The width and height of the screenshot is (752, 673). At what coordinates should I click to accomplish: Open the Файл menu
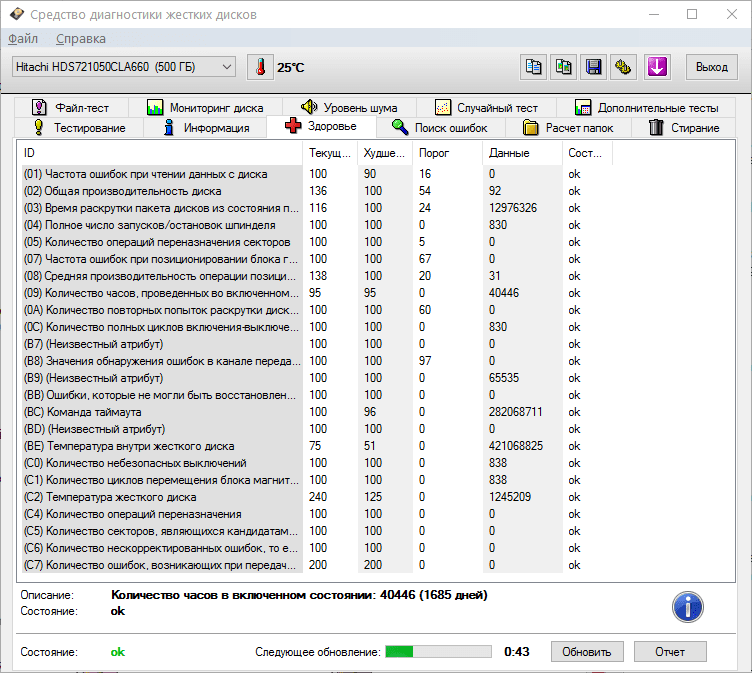point(23,39)
